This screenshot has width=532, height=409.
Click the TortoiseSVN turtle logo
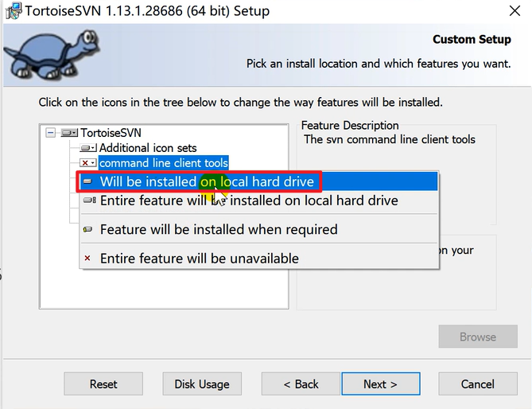[x=52, y=55]
